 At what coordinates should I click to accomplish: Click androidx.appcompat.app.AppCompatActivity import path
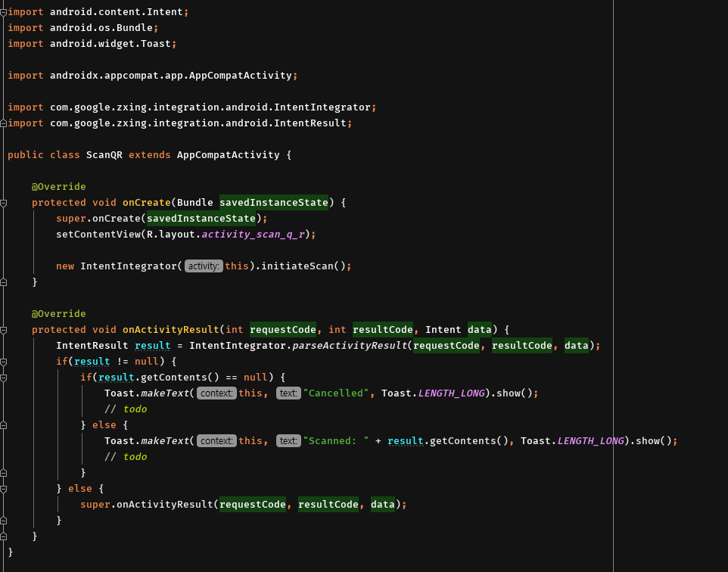[171, 75]
